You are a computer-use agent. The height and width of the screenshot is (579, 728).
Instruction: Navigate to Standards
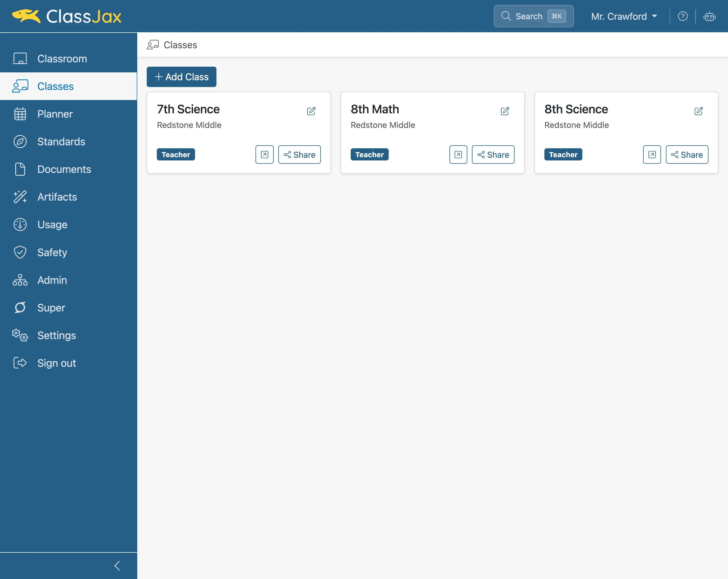(69, 141)
